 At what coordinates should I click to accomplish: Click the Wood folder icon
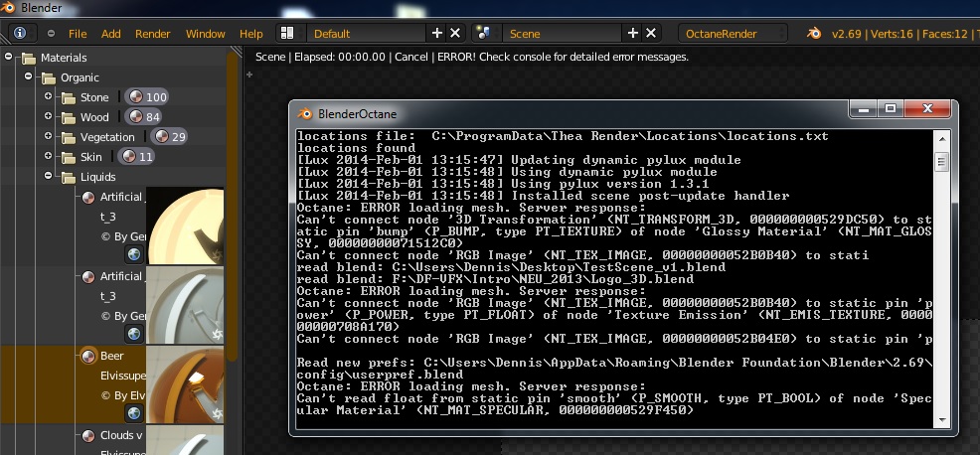(69, 117)
